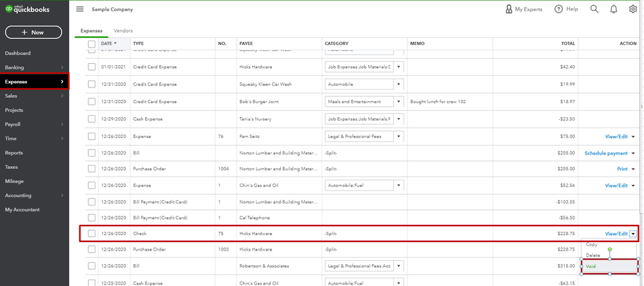The image size is (644, 286).
Task: Open Dashboard in the sidebar
Action: [17, 53]
